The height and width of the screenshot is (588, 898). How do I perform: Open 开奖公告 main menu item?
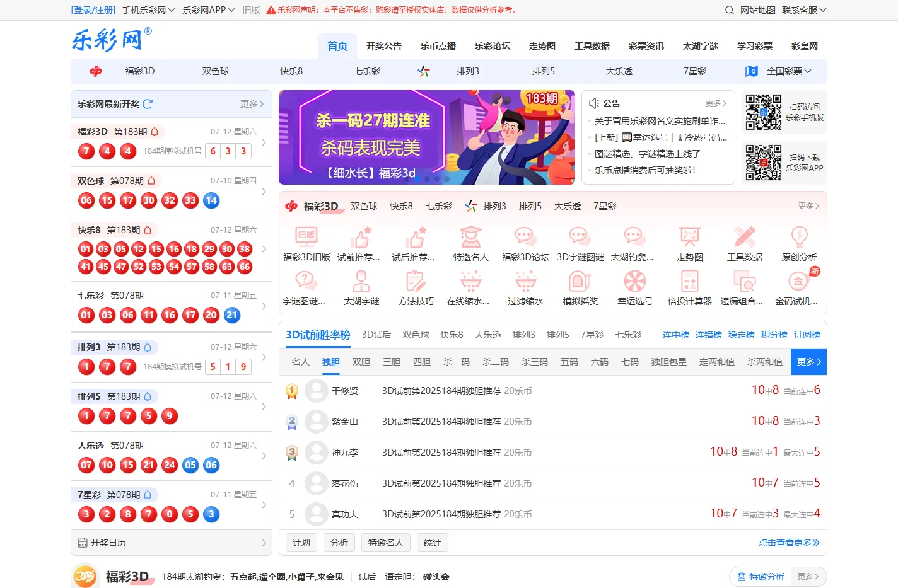[384, 46]
